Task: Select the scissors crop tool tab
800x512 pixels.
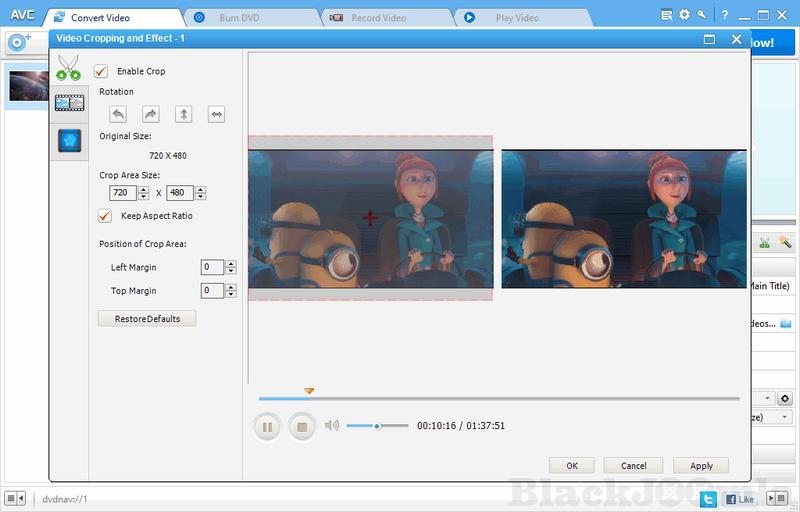Action: (x=68, y=68)
